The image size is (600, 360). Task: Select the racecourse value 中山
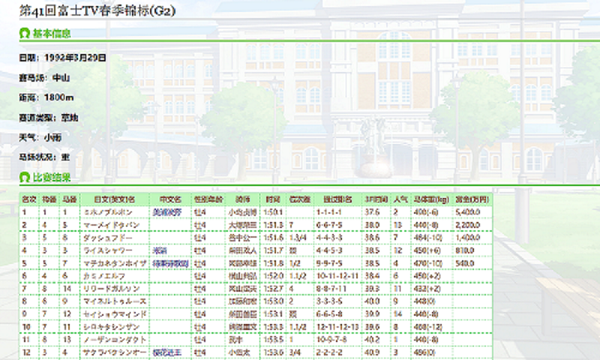point(60,78)
